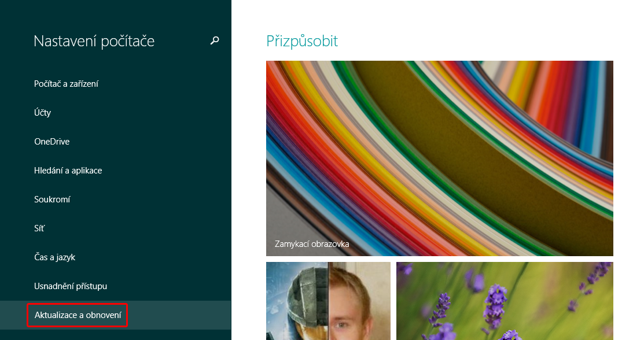Open OneDrive settings
The height and width of the screenshot is (340, 644).
coord(51,142)
